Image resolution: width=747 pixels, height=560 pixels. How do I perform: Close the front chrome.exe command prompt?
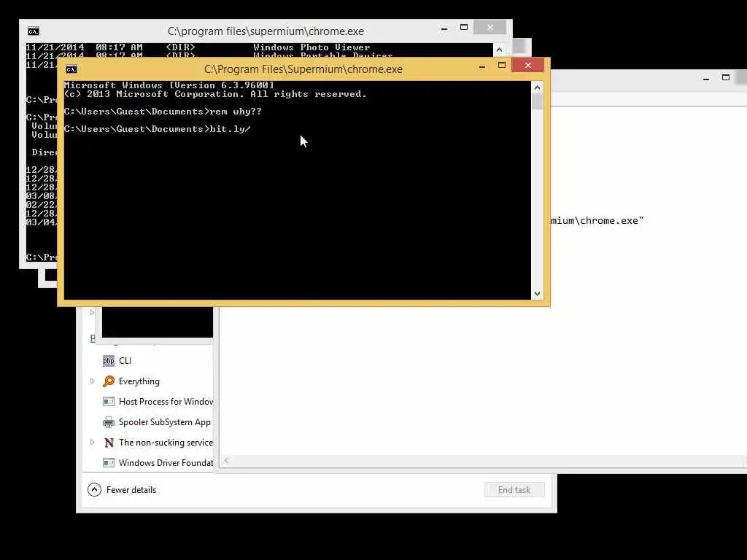(x=528, y=65)
